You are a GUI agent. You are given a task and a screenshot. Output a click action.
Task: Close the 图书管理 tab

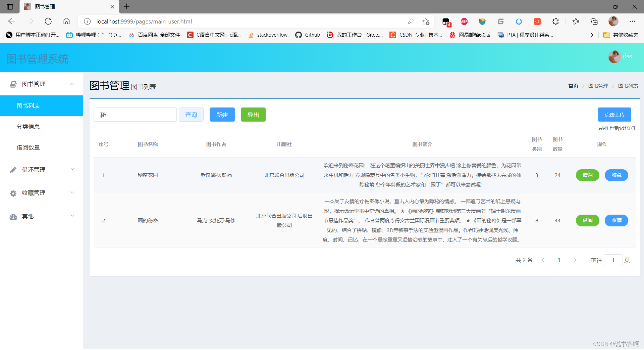pyautogui.click(x=112, y=7)
